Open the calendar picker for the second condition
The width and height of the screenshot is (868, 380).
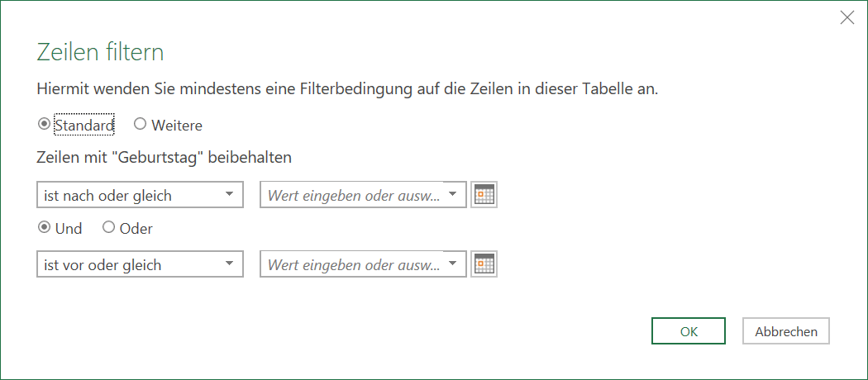coord(484,264)
